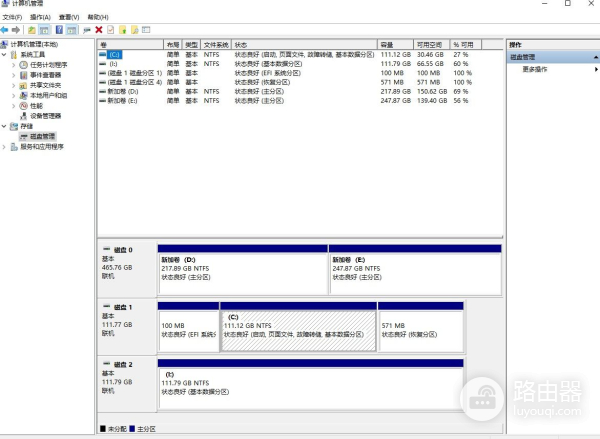Open 设备管理器 in the left tree
The height and width of the screenshot is (439, 600).
coord(45,116)
